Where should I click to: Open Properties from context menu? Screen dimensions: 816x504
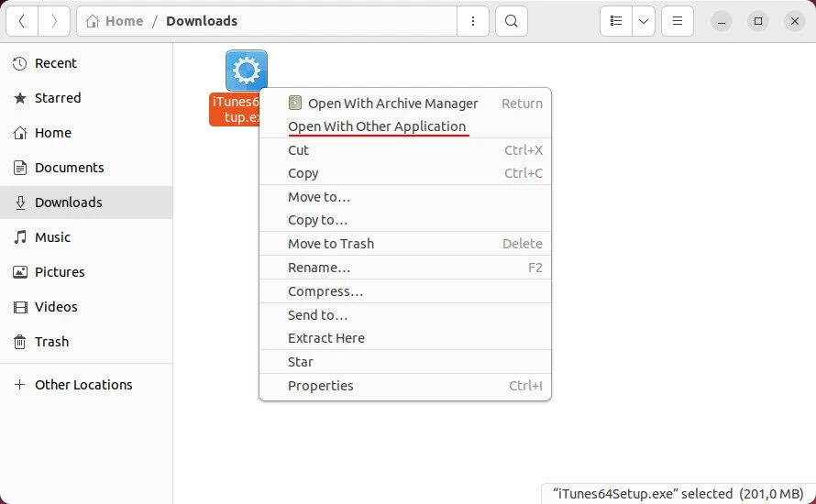(321, 386)
